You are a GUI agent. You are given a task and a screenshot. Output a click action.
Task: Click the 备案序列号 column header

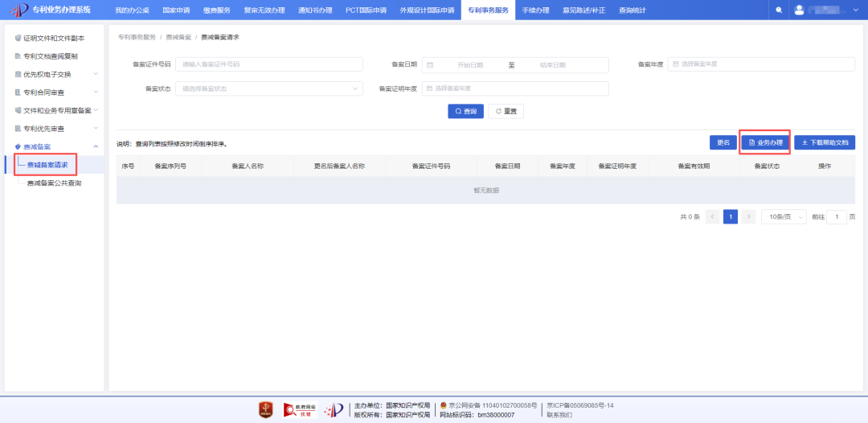click(x=170, y=166)
